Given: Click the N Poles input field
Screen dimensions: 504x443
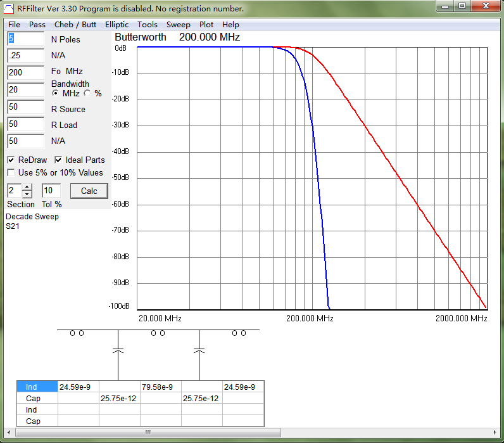Looking at the screenshot, I should (26, 39).
